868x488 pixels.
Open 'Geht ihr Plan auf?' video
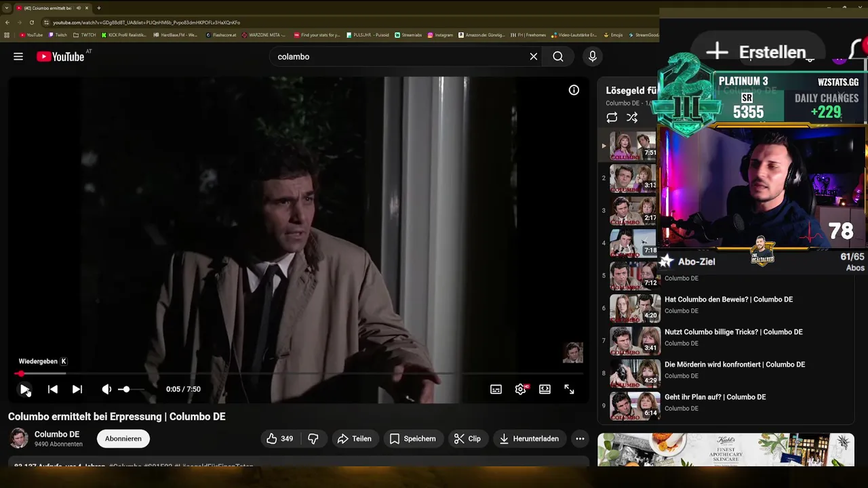715,397
